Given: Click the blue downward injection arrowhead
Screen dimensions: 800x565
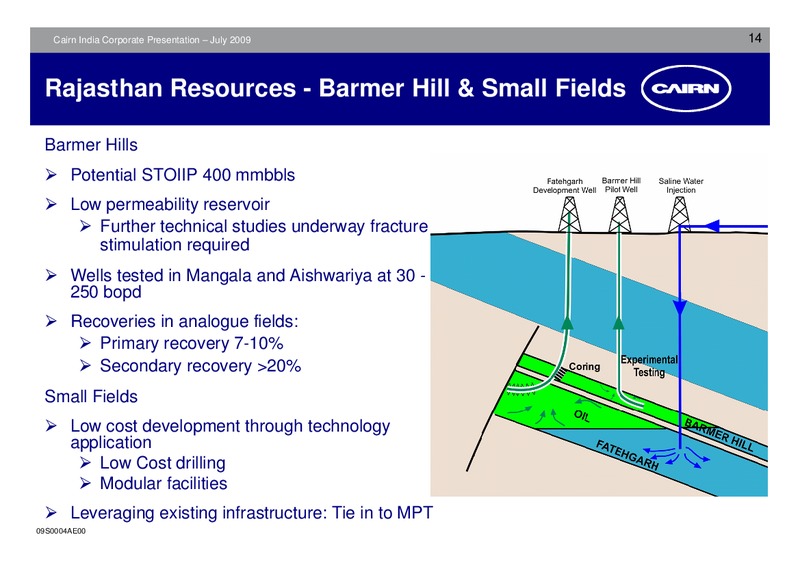Looking at the screenshot, I should click(680, 307).
